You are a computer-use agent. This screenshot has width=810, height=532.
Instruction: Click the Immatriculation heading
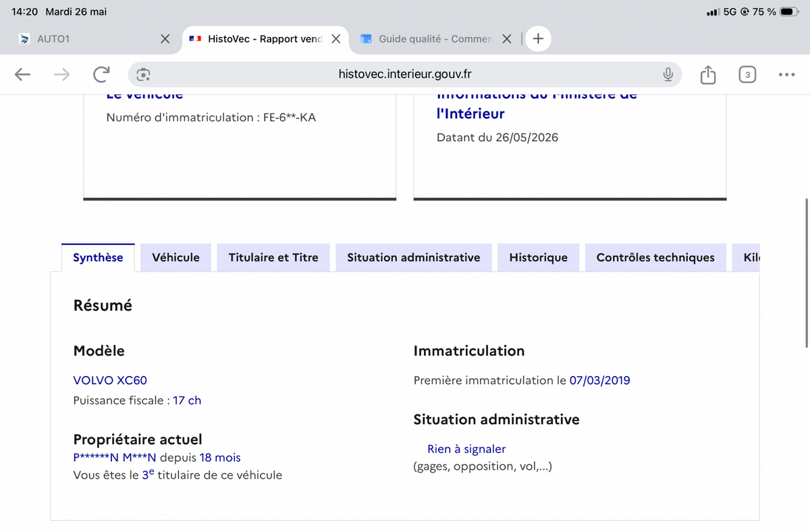[x=469, y=351]
